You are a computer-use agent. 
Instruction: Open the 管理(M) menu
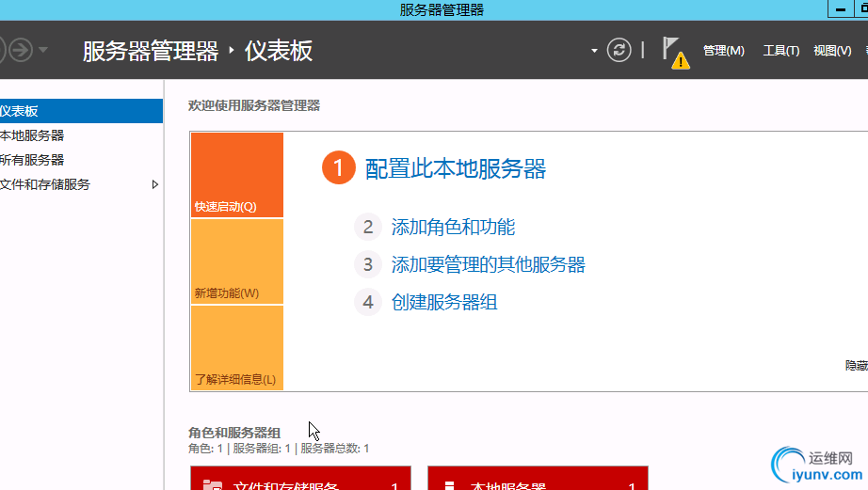[x=724, y=51]
